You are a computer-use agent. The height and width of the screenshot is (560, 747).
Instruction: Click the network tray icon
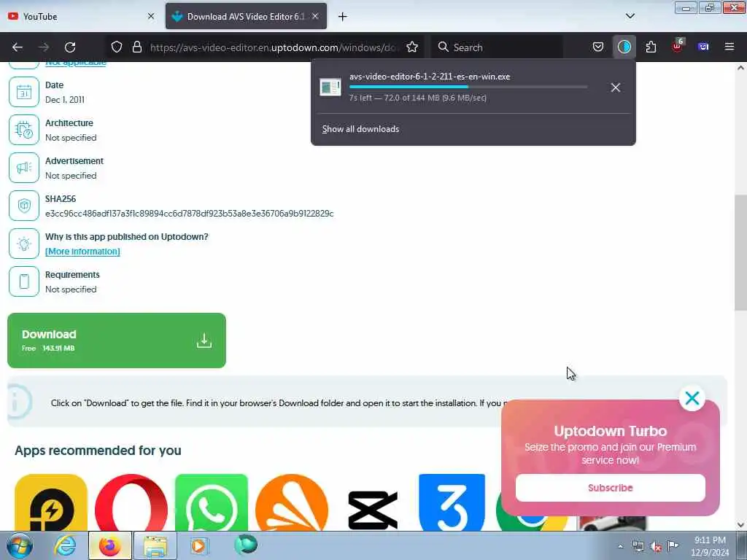(638, 547)
